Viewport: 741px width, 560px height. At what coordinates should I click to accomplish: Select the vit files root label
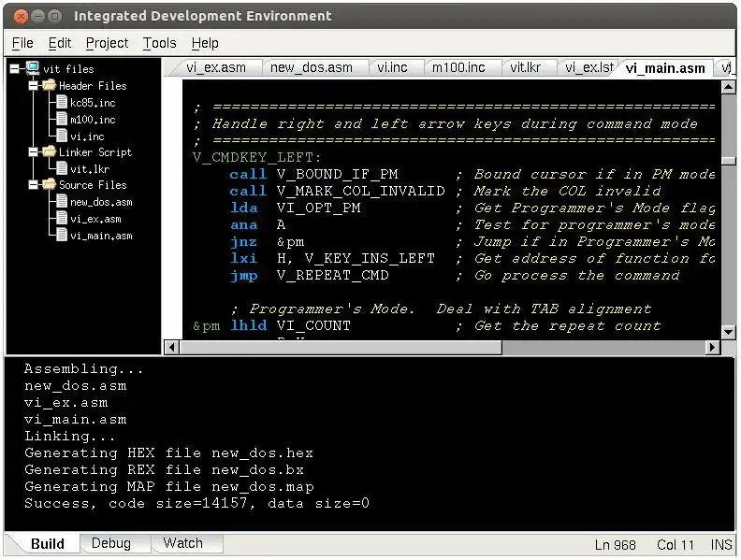(68, 69)
